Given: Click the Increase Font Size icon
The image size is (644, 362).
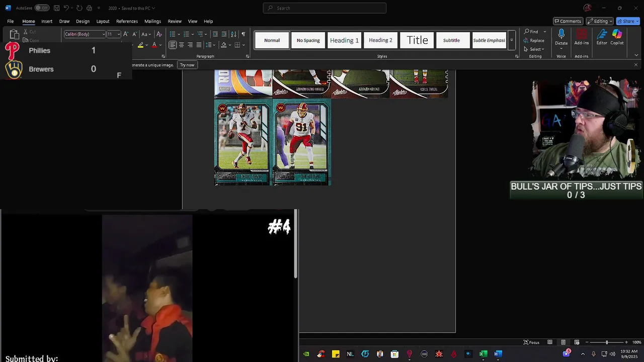Looking at the screenshot, I should tap(126, 34).
